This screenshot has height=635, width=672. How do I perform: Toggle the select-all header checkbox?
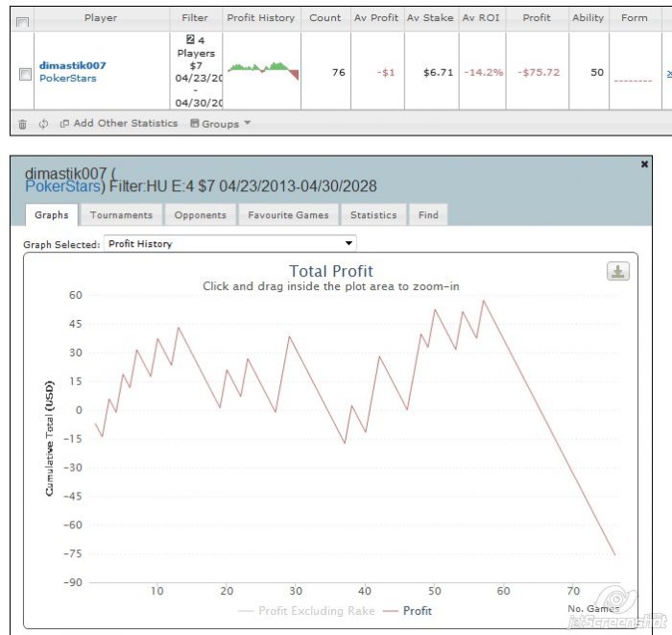pos(22,21)
